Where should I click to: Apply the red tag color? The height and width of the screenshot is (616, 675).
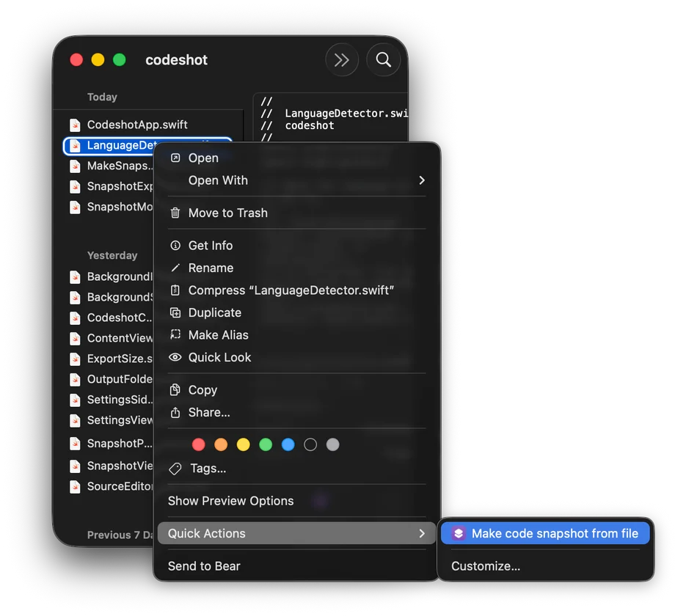[198, 444]
